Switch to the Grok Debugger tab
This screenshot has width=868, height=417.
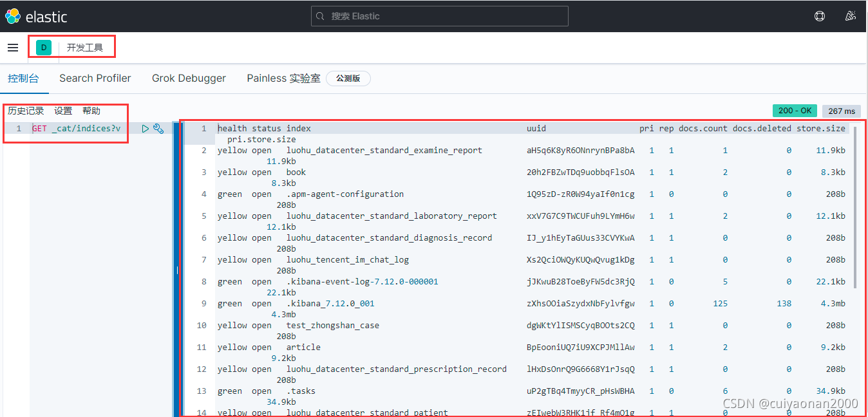pos(189,79)
